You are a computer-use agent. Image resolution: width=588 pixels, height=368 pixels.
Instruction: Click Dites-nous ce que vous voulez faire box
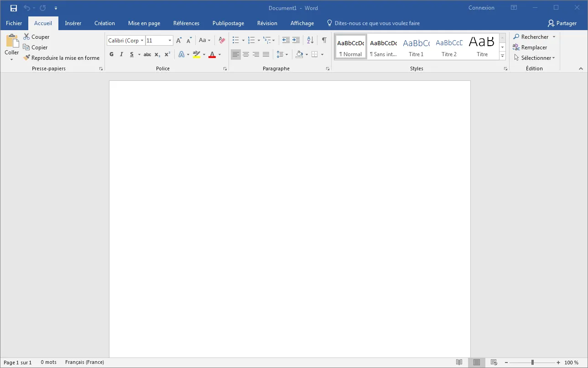373,23
